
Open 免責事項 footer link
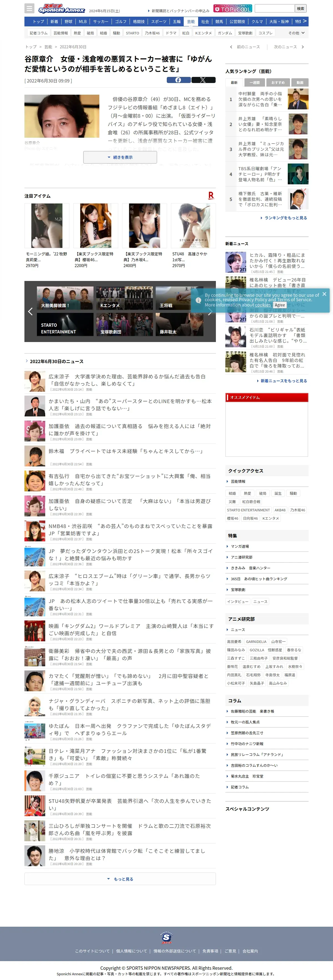coord(210,951)
